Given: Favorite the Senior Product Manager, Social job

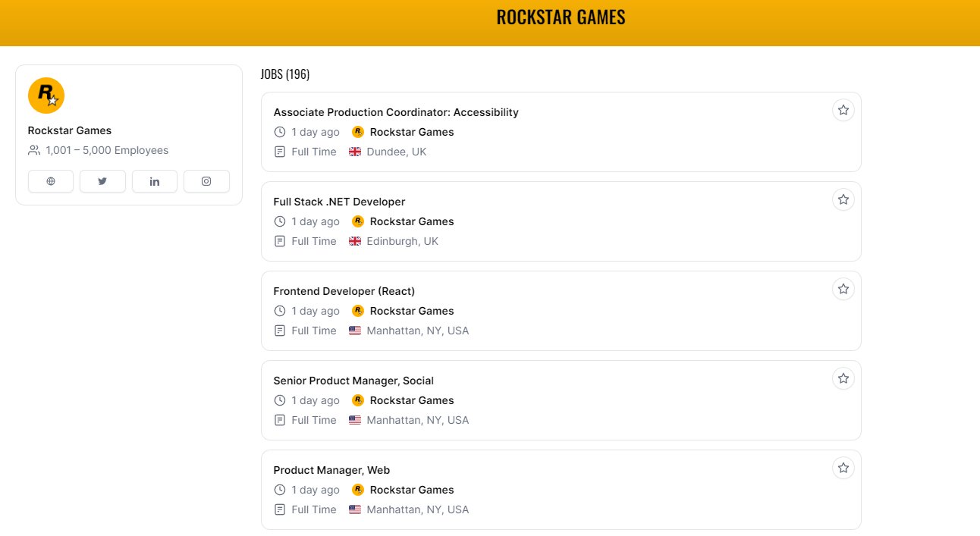Looking at the screenshot, I should coord(843,378).
